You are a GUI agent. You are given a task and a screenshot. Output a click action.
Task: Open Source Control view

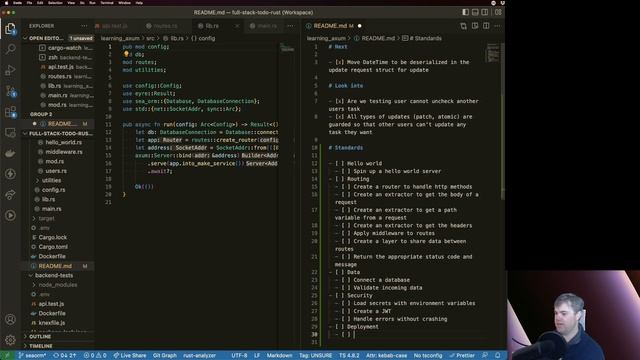point(10,91)
